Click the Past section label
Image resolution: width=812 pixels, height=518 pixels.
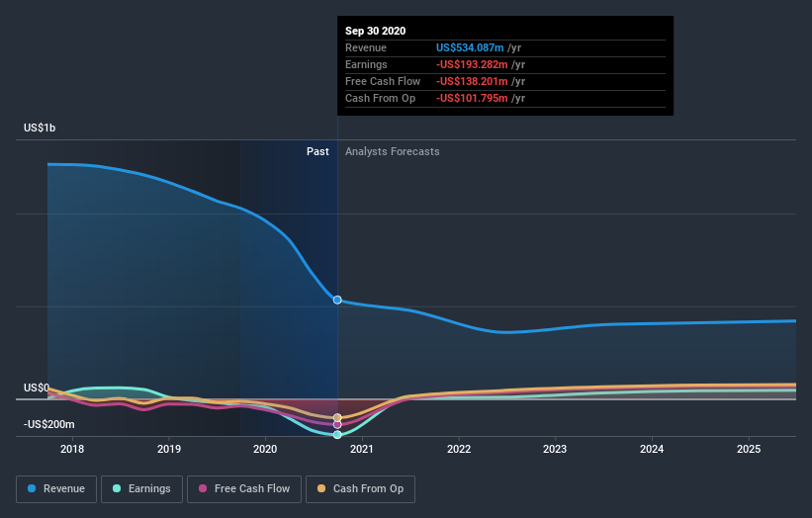[x=317, y=151]
